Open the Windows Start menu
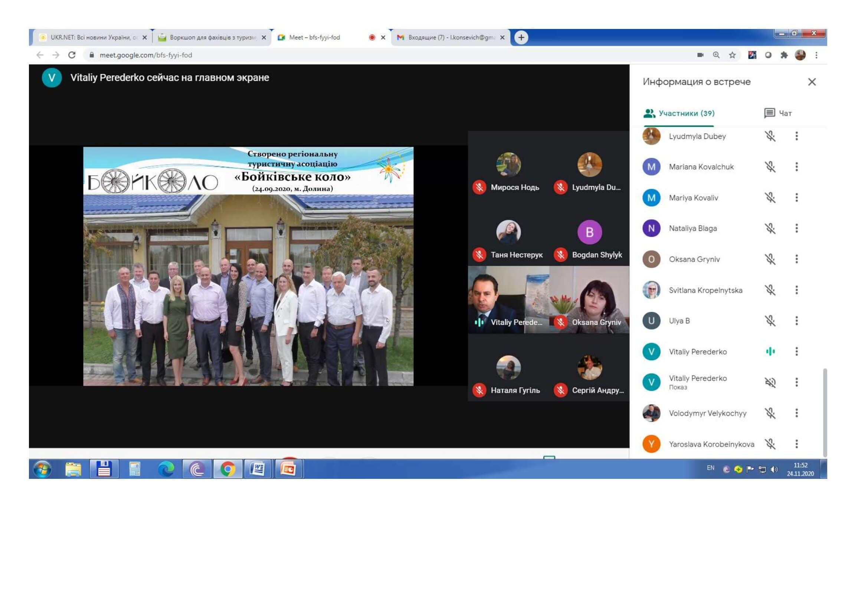Screen dimensions: 868x614 click(42, 470)
